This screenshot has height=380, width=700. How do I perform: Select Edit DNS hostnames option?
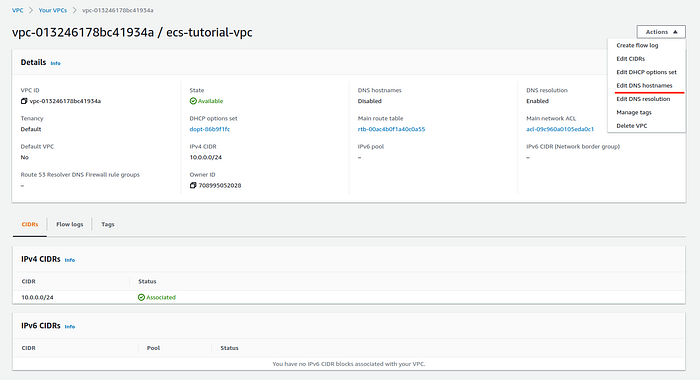point(644,86)
